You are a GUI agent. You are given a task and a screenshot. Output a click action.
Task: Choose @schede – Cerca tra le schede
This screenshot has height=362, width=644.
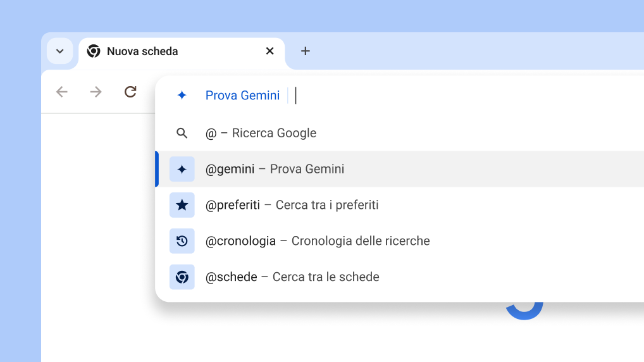pyautogui.click(x=400, y=277)
